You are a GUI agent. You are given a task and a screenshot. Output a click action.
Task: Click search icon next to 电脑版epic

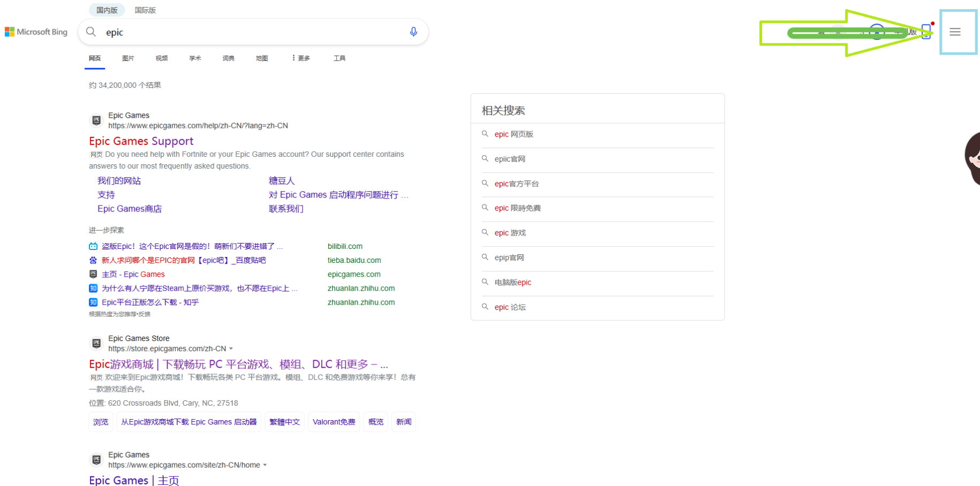click(485, 282)
